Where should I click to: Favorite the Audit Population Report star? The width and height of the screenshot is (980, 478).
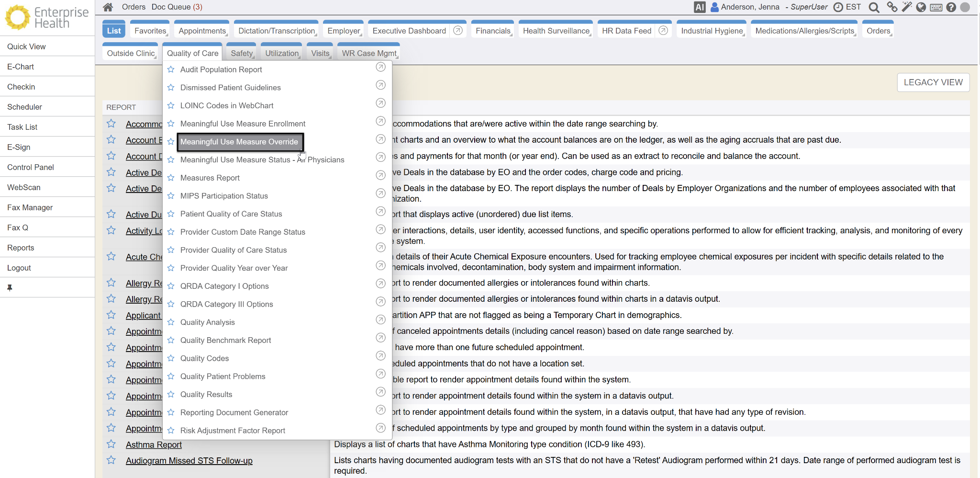(171, 69)
